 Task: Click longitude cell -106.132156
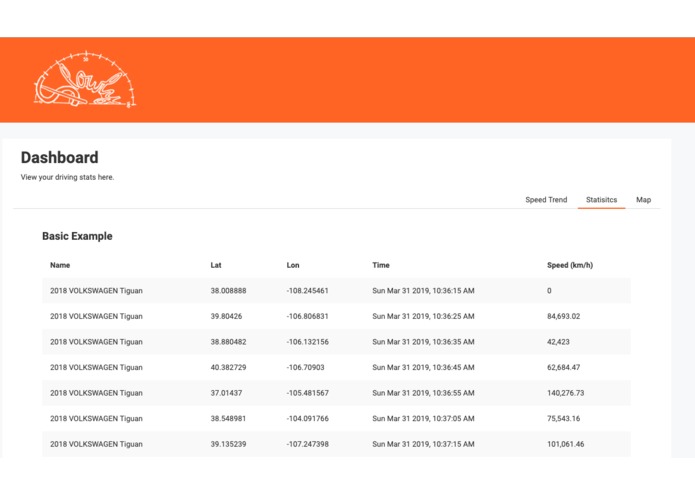pyautogui.click(x=308, y=342)
